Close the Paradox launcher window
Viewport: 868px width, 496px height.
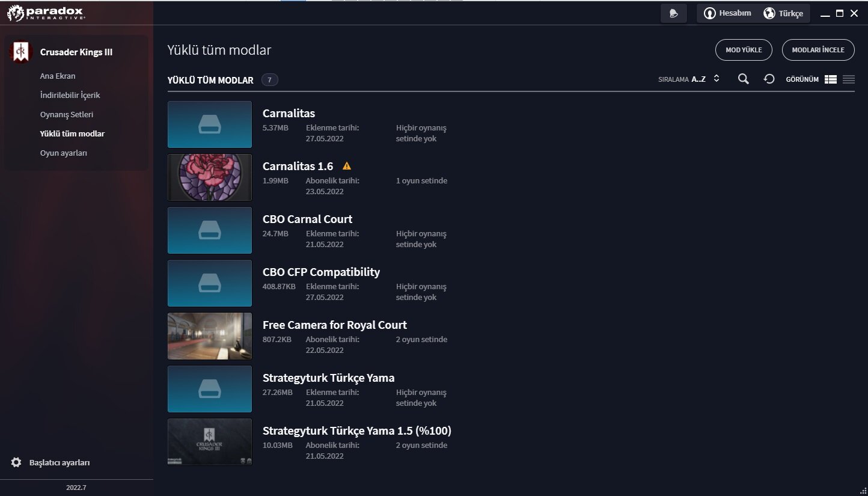coord(854,13)
